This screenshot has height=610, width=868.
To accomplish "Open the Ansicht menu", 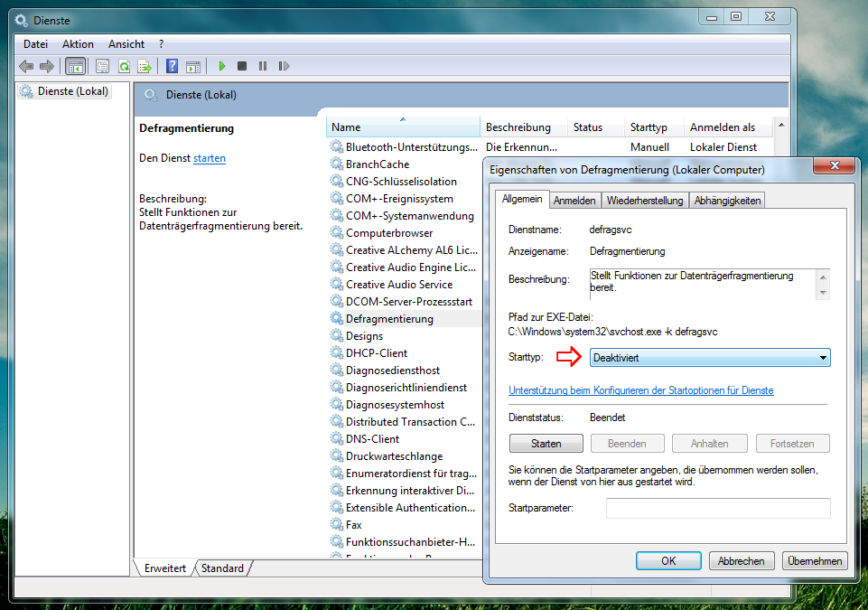I will pos(126,44).
